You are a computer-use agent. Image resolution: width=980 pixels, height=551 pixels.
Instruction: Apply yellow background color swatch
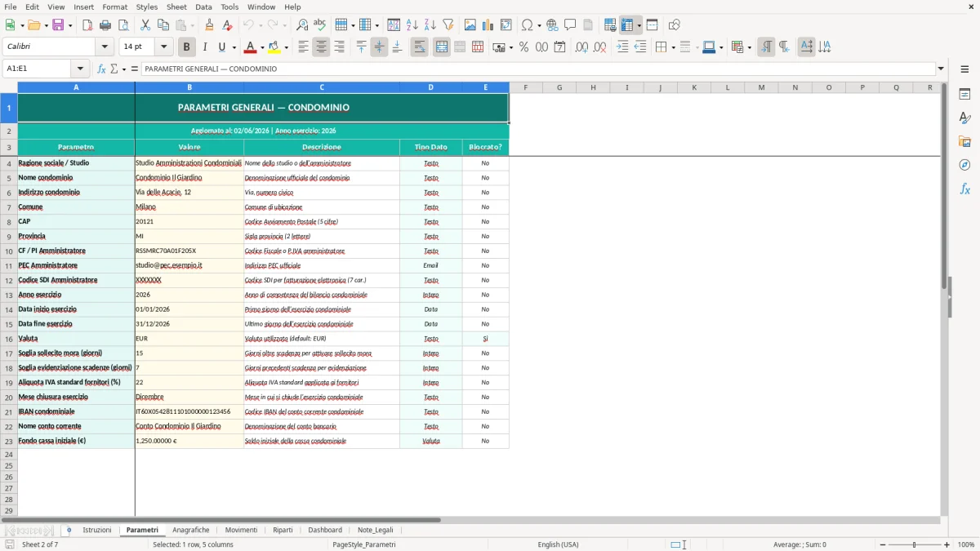[274, 47]
